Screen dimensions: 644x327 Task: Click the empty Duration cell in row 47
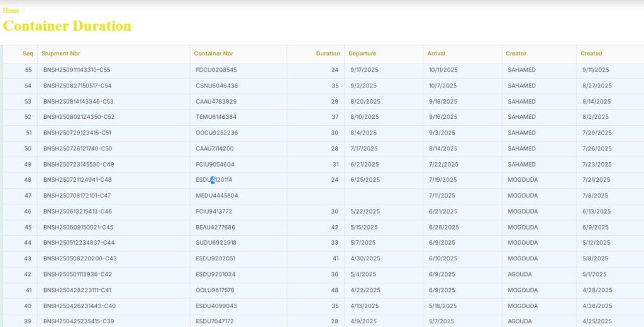[x=315, y=196]
